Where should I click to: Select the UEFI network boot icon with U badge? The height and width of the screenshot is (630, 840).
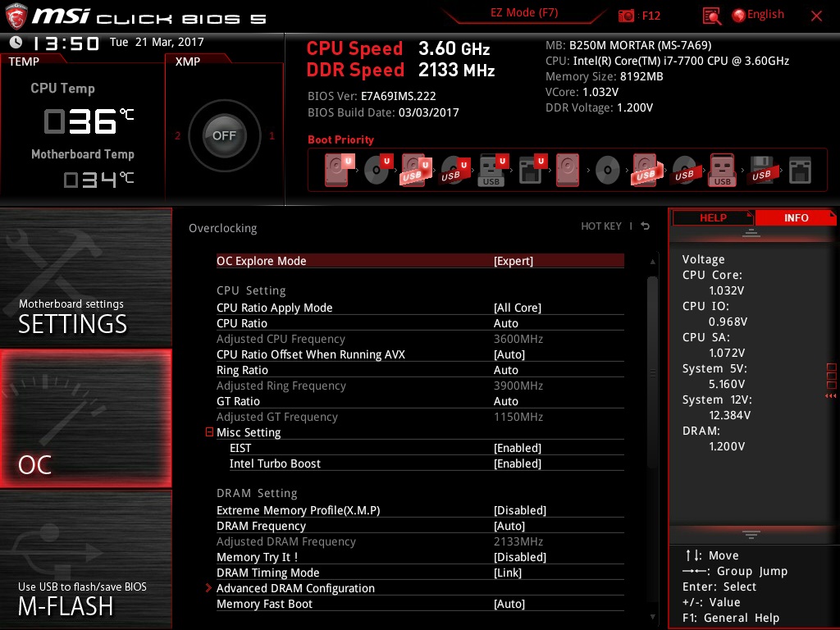coord(532,171)
